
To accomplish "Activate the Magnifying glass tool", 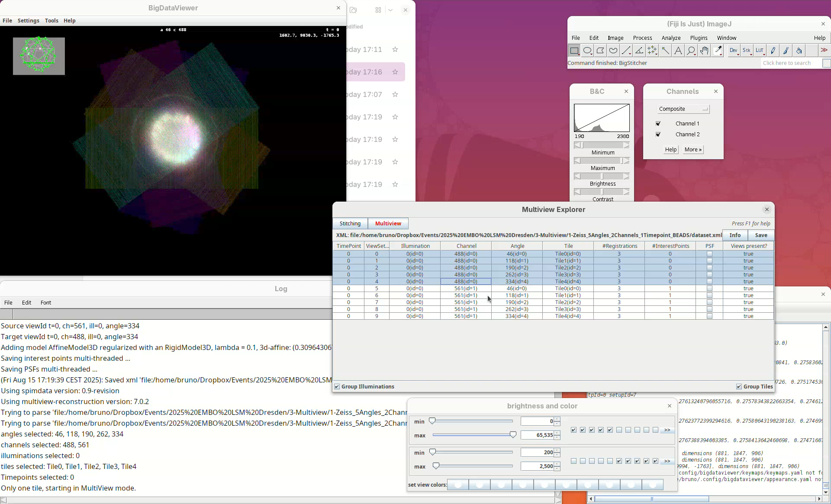I will tap(691, 51).
